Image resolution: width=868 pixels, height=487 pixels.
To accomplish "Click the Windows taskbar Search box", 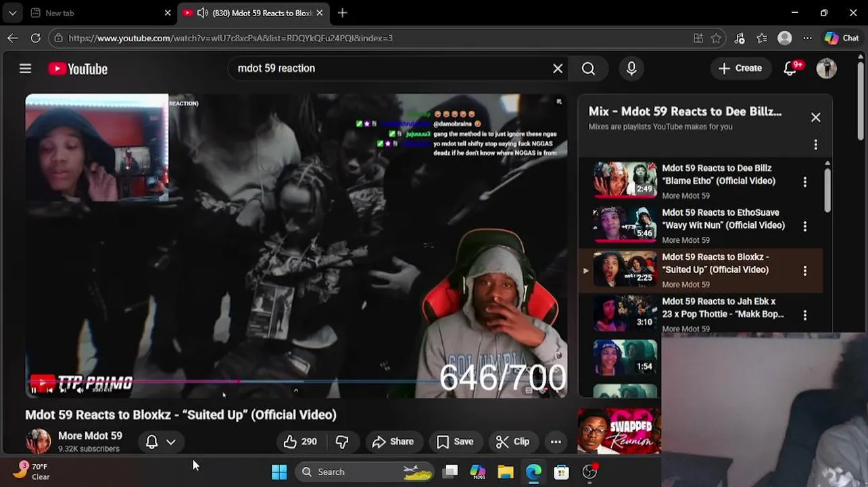I will pos(366,472).
